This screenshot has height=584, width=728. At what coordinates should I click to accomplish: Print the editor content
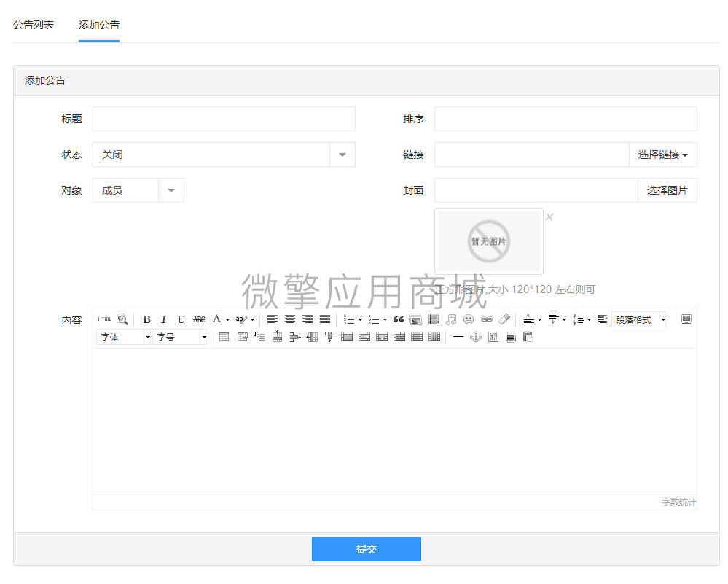pyautogui.click(x=511, y=337)
